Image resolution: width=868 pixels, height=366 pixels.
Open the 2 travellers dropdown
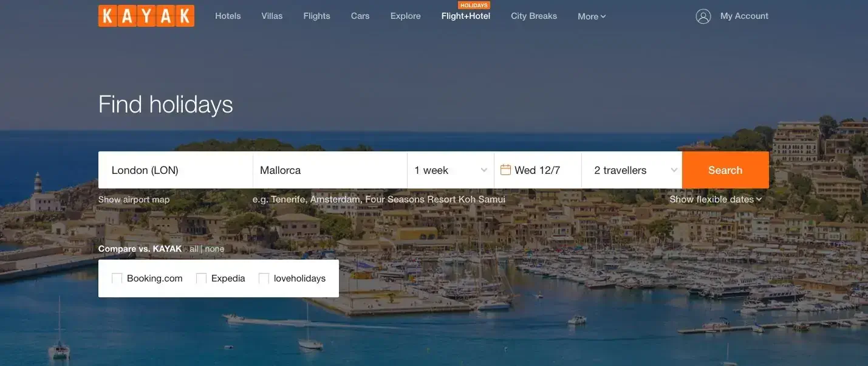[x=632, y=170]
